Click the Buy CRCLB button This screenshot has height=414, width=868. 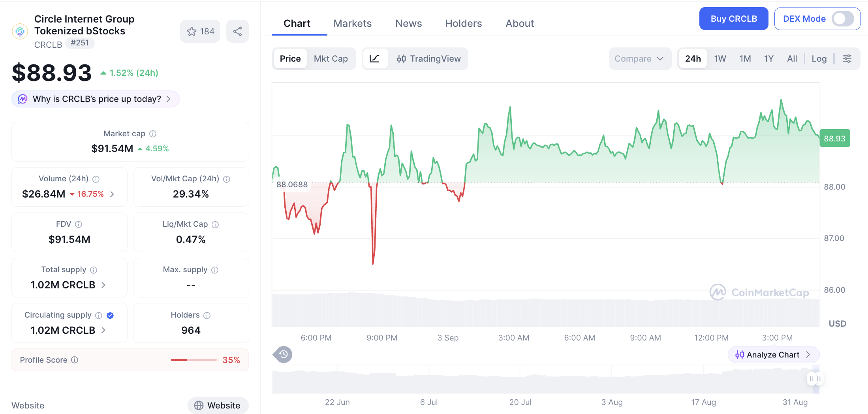(x=734, y=19)
